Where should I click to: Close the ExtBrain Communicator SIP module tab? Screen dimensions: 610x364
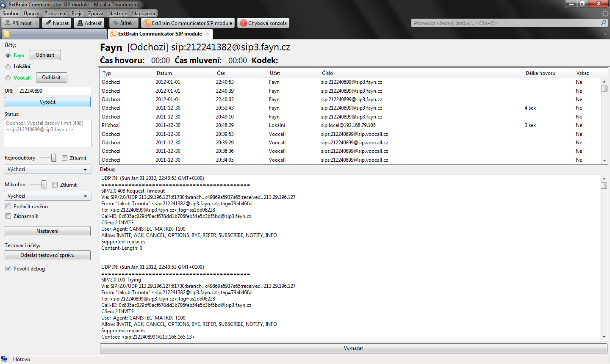(x=208, y=34)
